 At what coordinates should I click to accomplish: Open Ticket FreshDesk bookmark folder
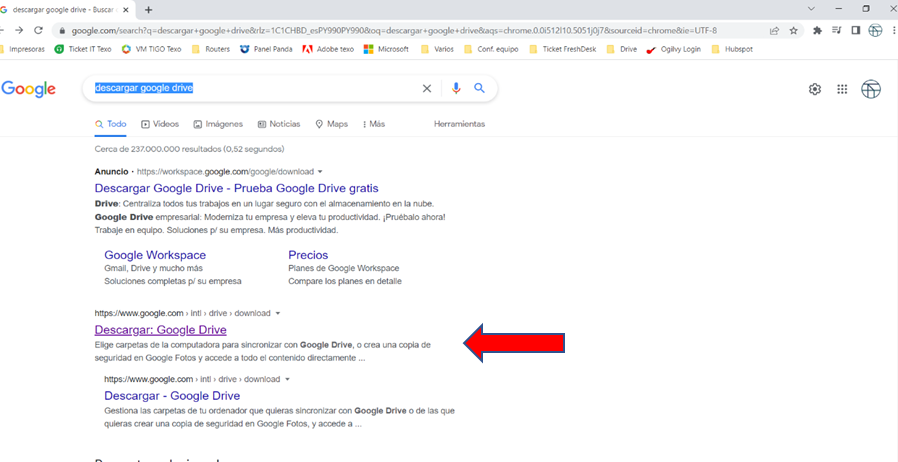pyautogui.click(x=562, y=49)
